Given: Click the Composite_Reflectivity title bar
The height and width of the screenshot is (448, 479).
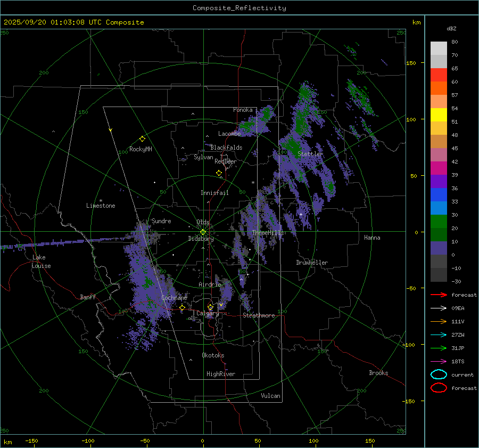Looking at the screenshot, I should point(239,8).
